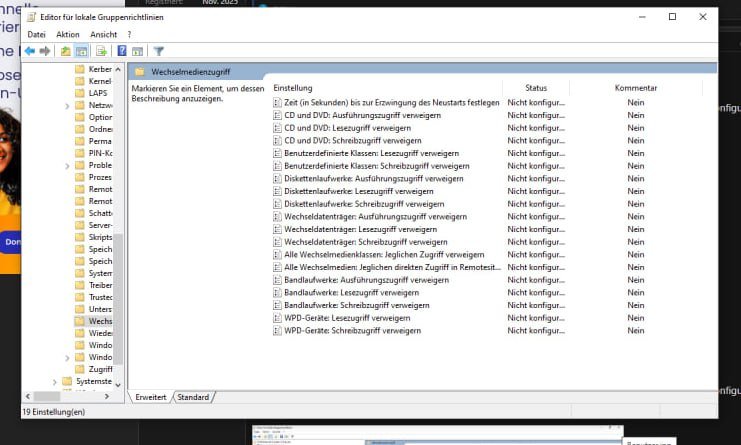Open help via the blue question mark icon

click(122, 51)
